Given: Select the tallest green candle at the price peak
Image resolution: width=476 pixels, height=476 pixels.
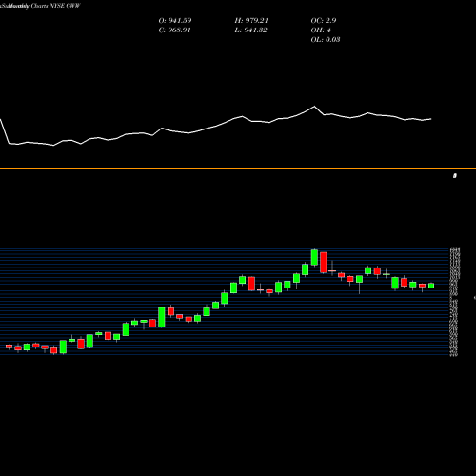Looking at the screenshot, I should 314,257.
